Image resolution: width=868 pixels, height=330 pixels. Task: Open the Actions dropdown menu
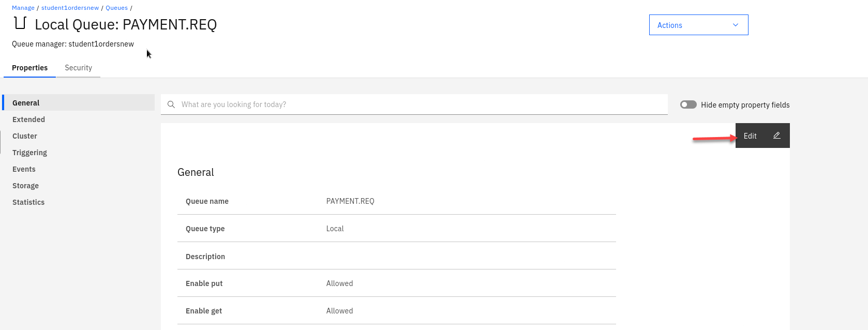coord(698,25)
